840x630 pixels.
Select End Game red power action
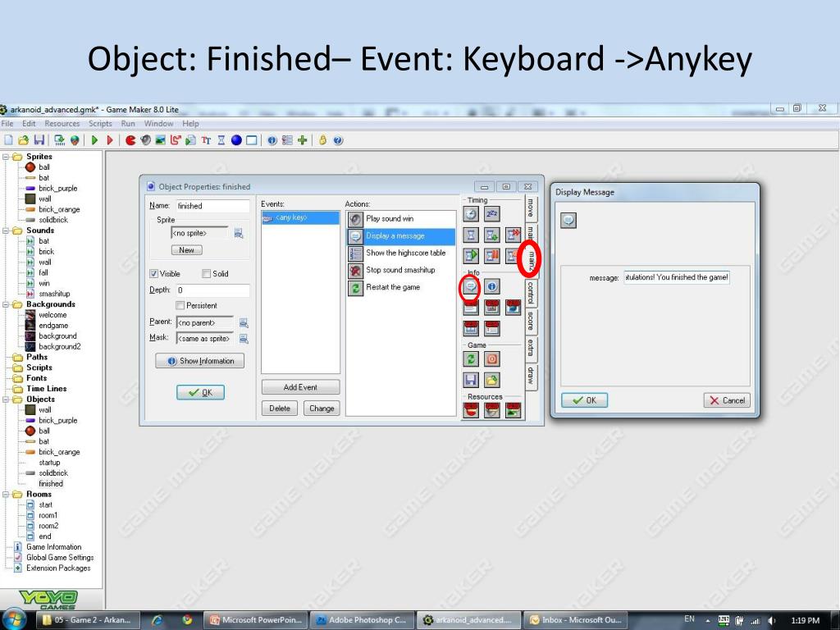pos(492,358)
